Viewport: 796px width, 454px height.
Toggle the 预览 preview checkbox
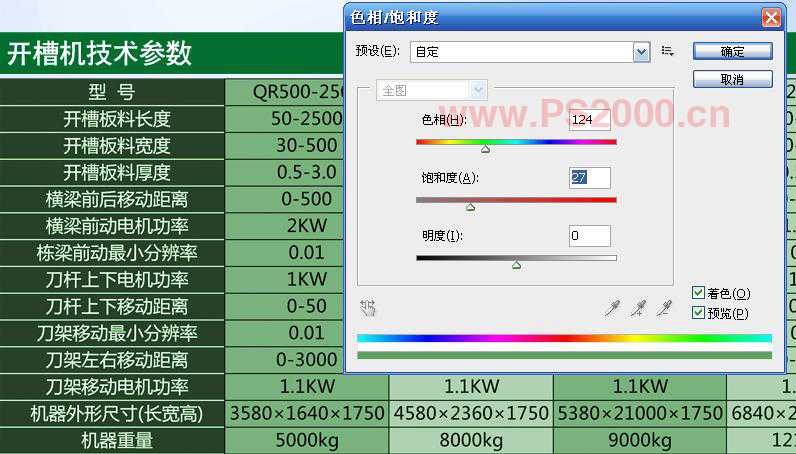(x=698, y=312)
